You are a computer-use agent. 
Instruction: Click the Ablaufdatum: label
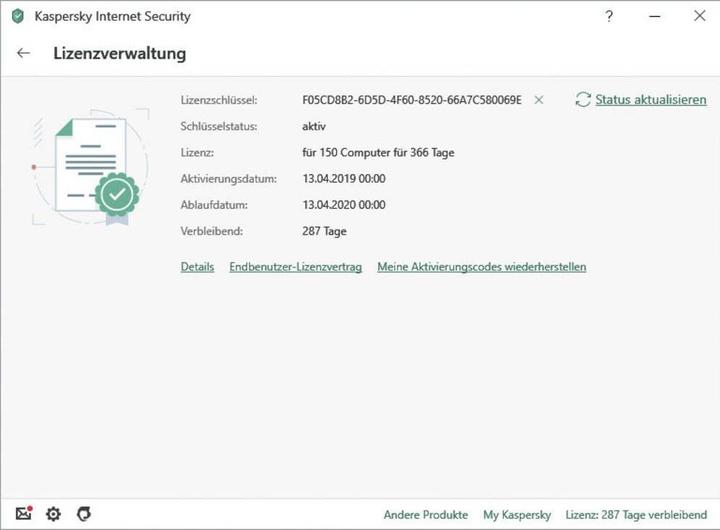tap(214, 205)
